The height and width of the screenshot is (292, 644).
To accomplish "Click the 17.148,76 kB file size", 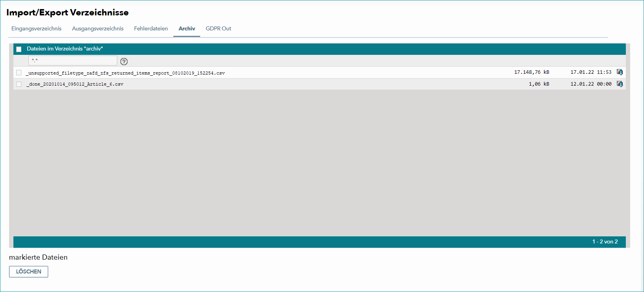I will pos(531,72).
